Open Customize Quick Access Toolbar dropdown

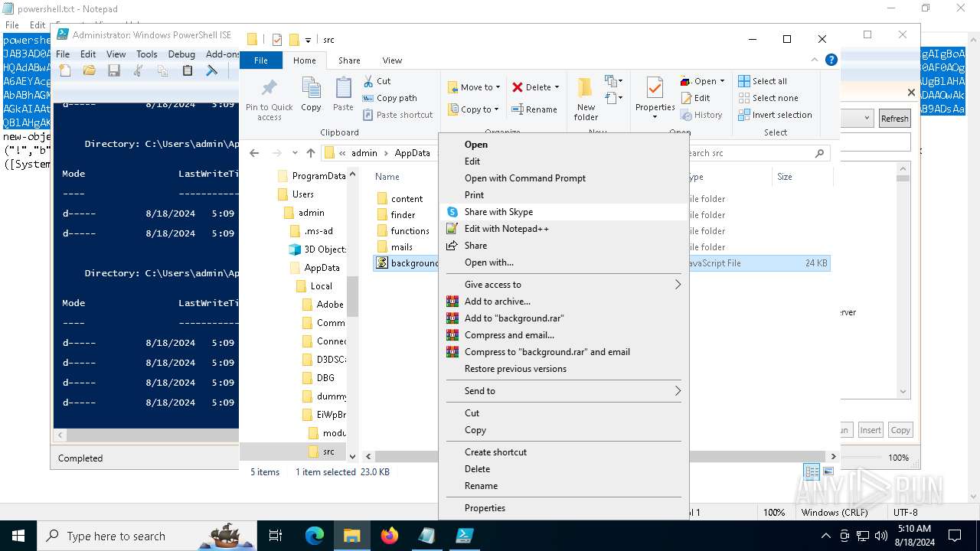[308, 40]
